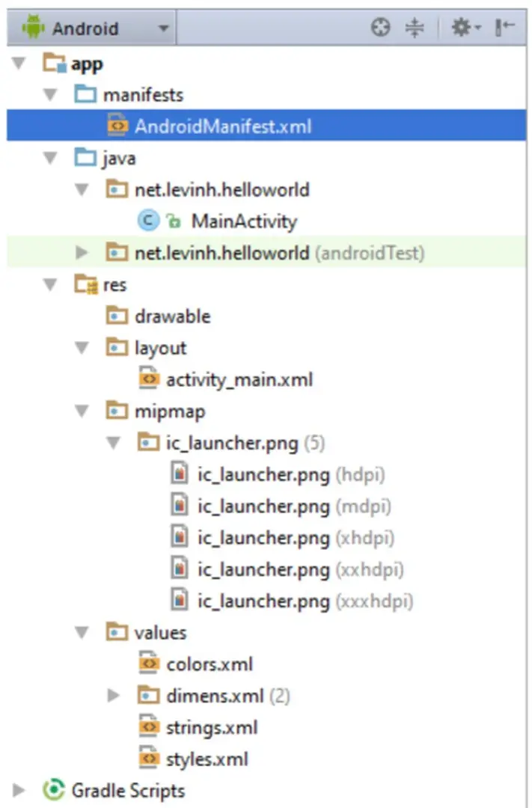
Task: Expand the Gradle Scripts node
Action: pyautogui.click(x=19, y=790)
